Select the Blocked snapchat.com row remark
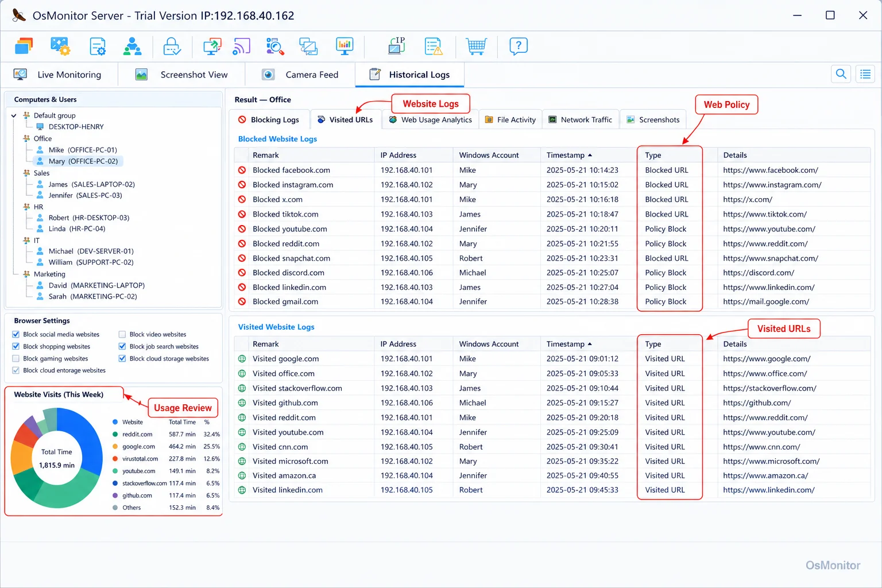Viewport: 882px width, 588px height. tap(291, 258)
